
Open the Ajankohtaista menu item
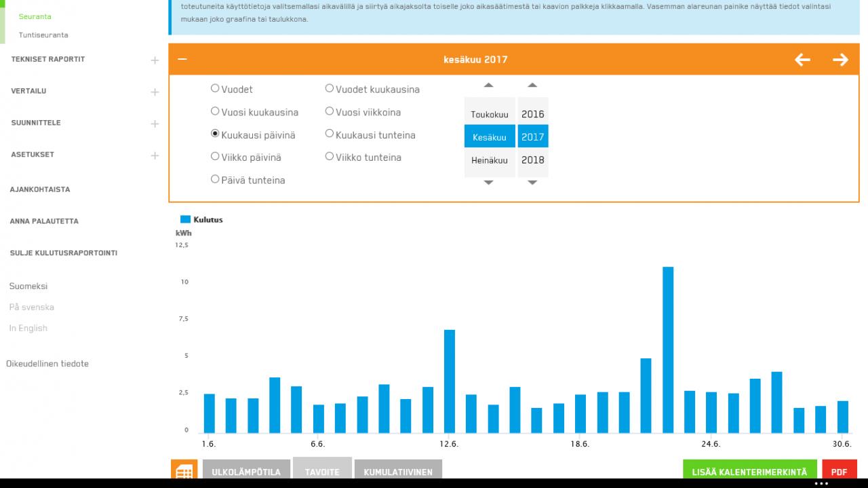[40, 189]
